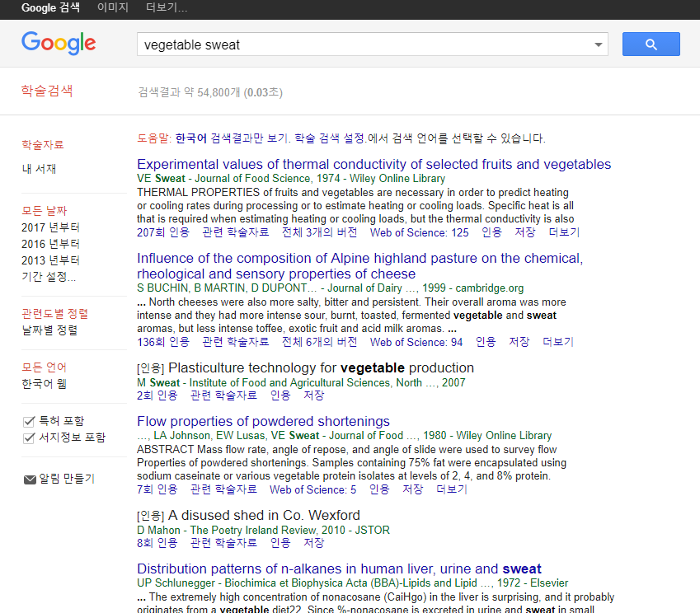Screen dimensions: 700x613
Task: Expand 더보기 under Alpine cheese result
Action: (557, 342)
